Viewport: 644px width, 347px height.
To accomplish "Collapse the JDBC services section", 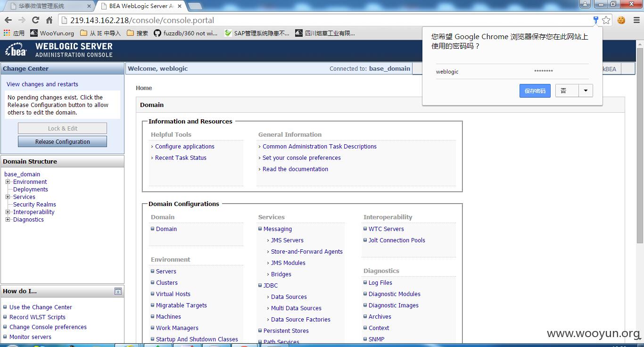I will [260, 285].
